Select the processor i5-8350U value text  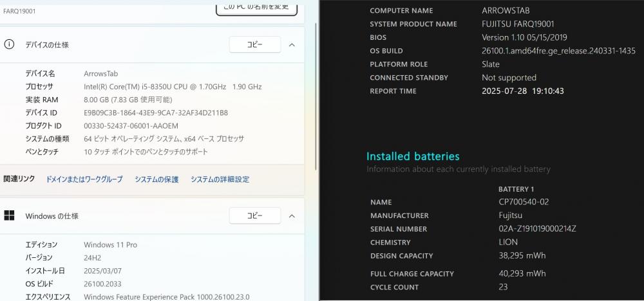tap(173, 87)
